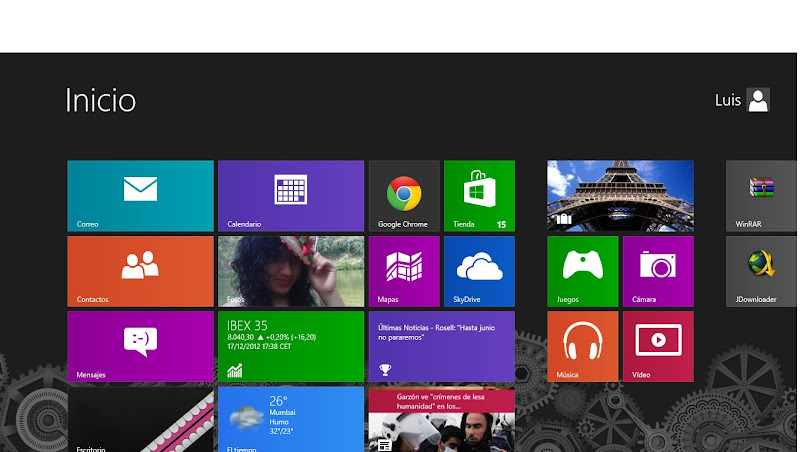Open the Cámara tile
800x452 pixels.
click(x=658, y=271)
